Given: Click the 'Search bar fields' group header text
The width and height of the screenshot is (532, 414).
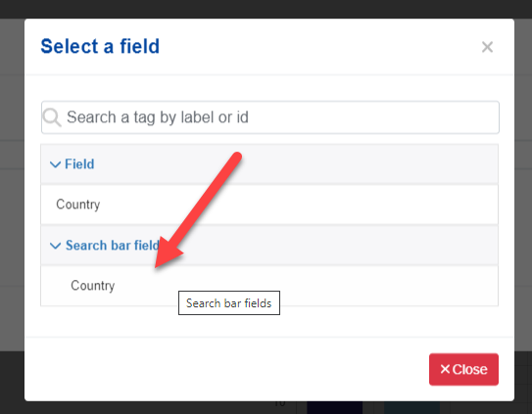Looking at the screenshot, I should pyautogui.click(x=113, y=245).
